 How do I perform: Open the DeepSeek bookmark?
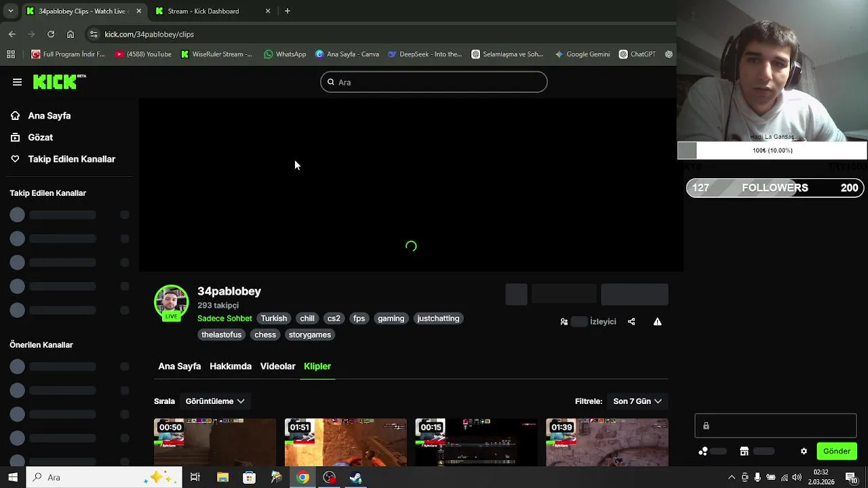coord(425,54)
